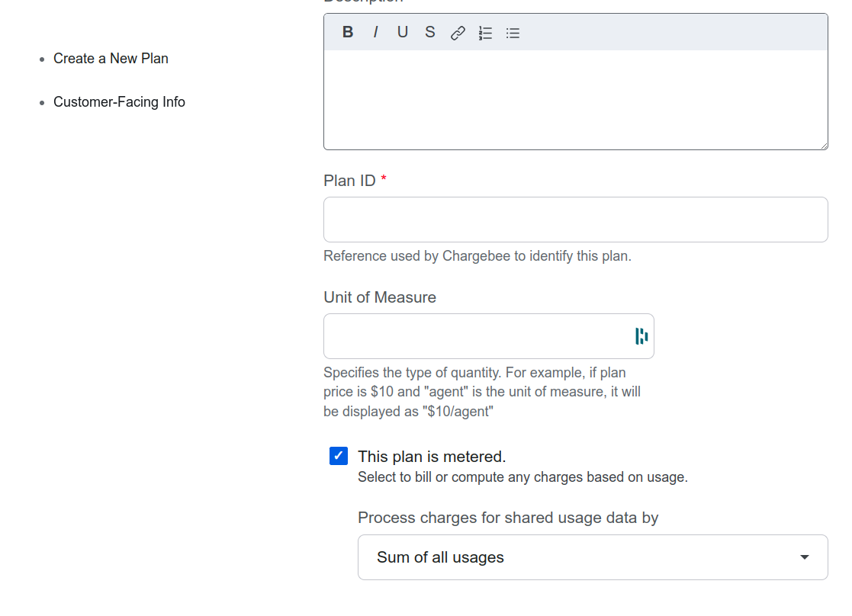Insert a hyperlink via link icon
The image size is (852, 616).
[458, 33]
